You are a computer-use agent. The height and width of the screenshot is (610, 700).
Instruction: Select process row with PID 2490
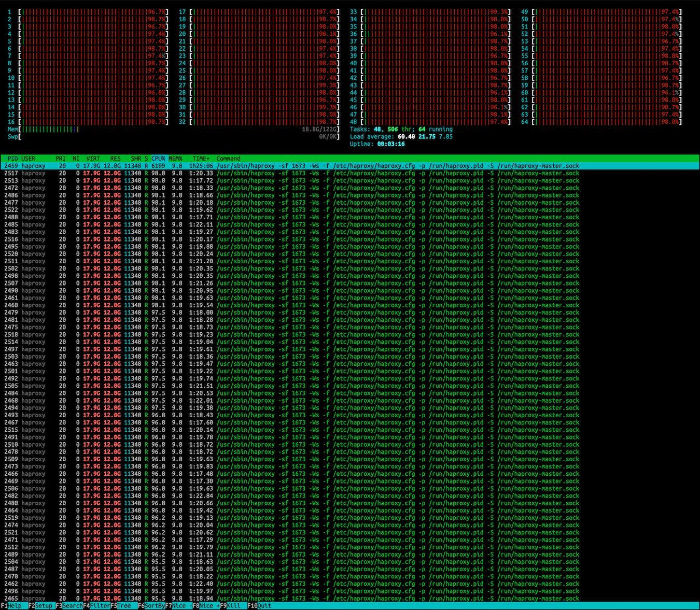click(x=349, y=291)
